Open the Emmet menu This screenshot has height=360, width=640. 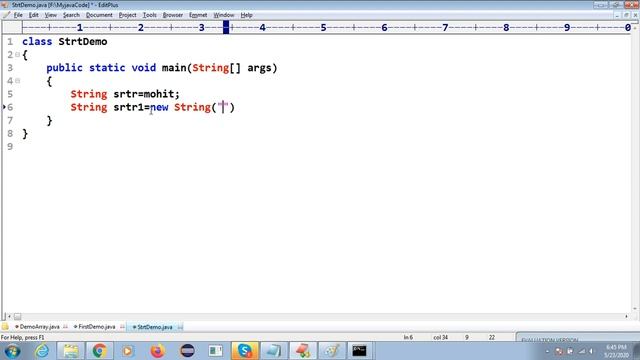tap(198, 15)
